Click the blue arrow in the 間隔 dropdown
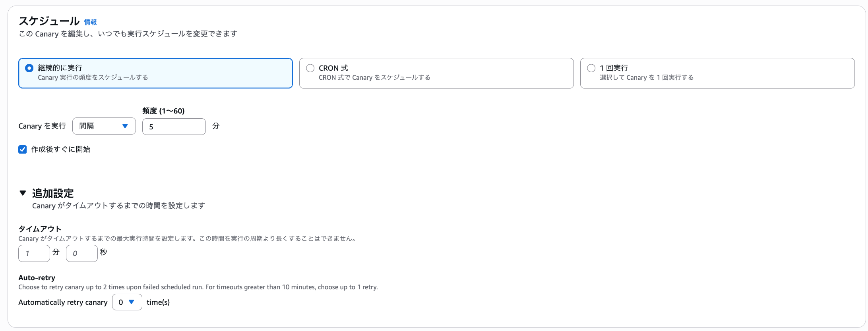The width and height of the screenshot is (868, 331). click(x=125, y=126)
